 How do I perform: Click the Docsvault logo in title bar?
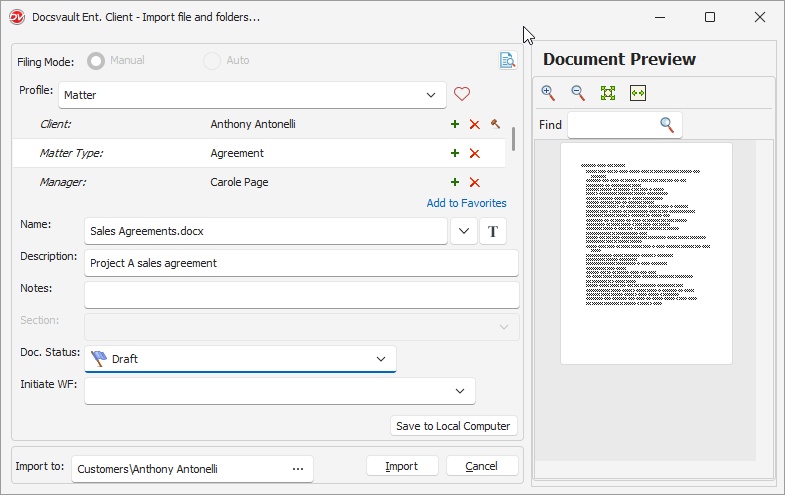pos(17,17)
